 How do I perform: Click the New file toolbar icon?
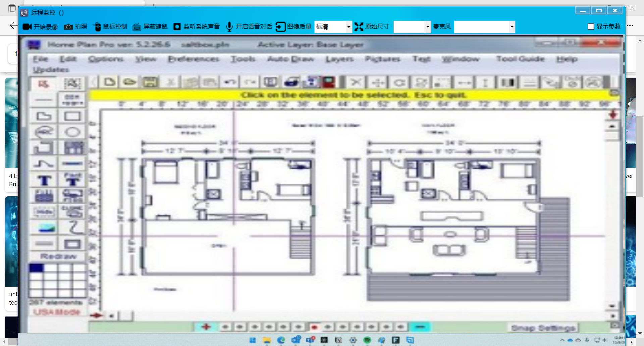(109, 82)
